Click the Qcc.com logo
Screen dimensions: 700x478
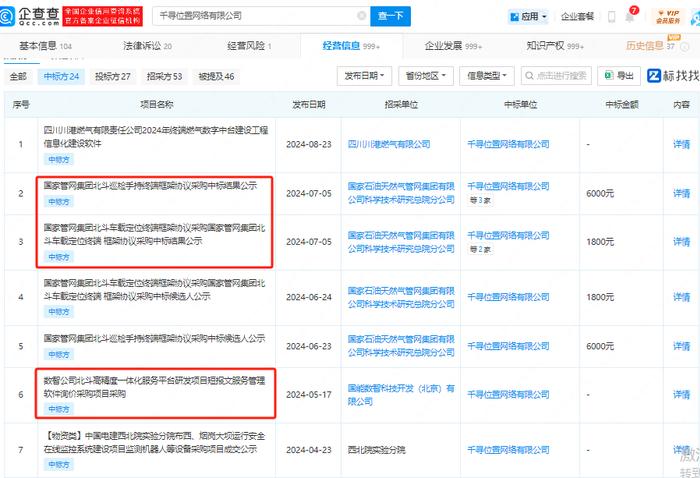[30, 16]
